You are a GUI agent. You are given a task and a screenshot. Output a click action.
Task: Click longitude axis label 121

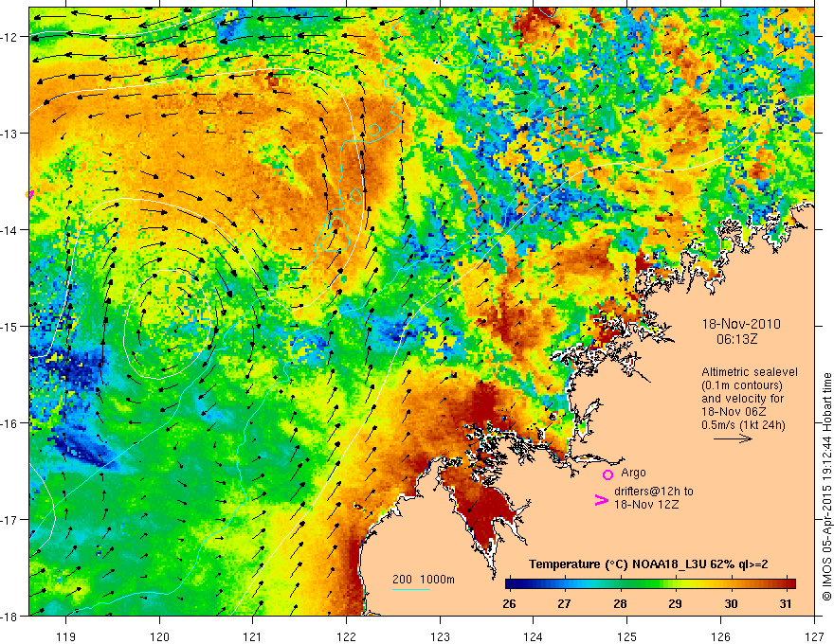[x=253, y=636]
